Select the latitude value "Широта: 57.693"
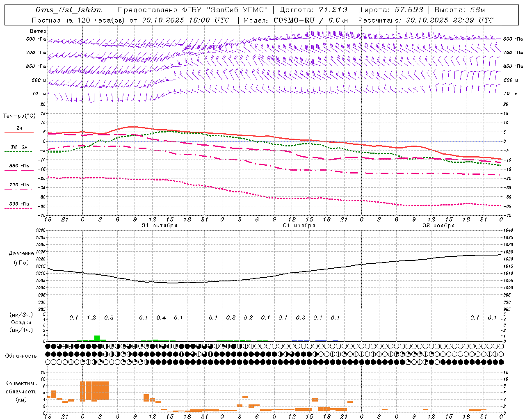The height and width of the screenshot is (420, 525). click(391, 10)
